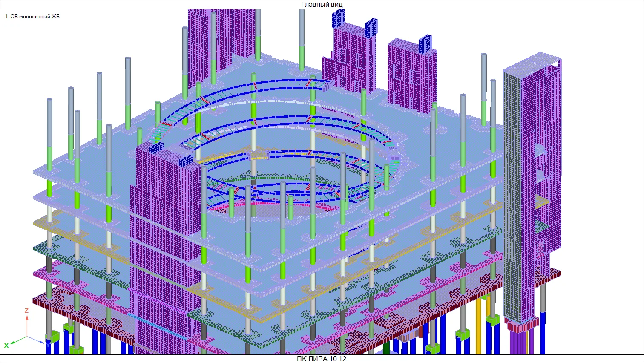The image size is (644, 363).
Task: Click the cyan line on the front wall base
Action: tap(157, 326)
